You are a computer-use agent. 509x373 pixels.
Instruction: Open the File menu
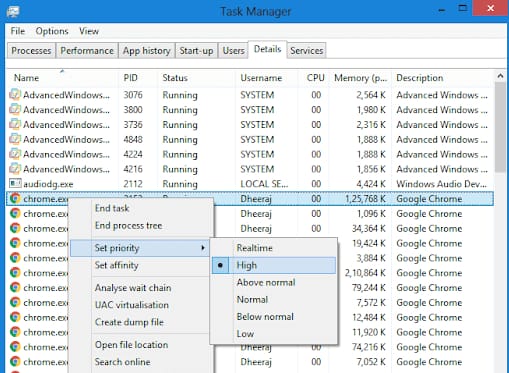pyautogui.click(x=18, y=31)
